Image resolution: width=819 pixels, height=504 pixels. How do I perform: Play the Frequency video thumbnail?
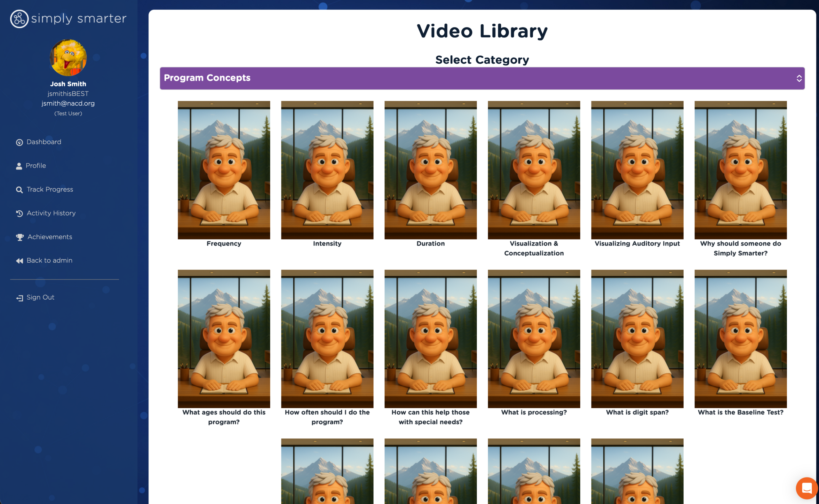coord(224,170)
